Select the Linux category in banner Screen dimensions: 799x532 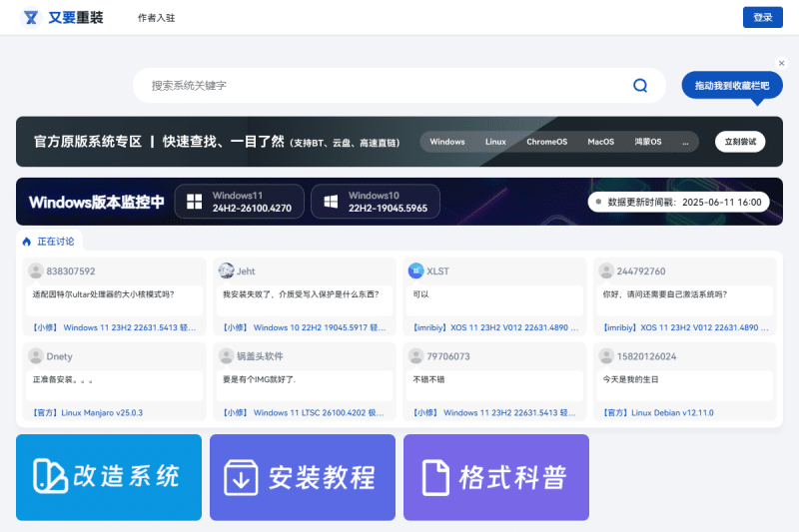[x=495, y=142]
